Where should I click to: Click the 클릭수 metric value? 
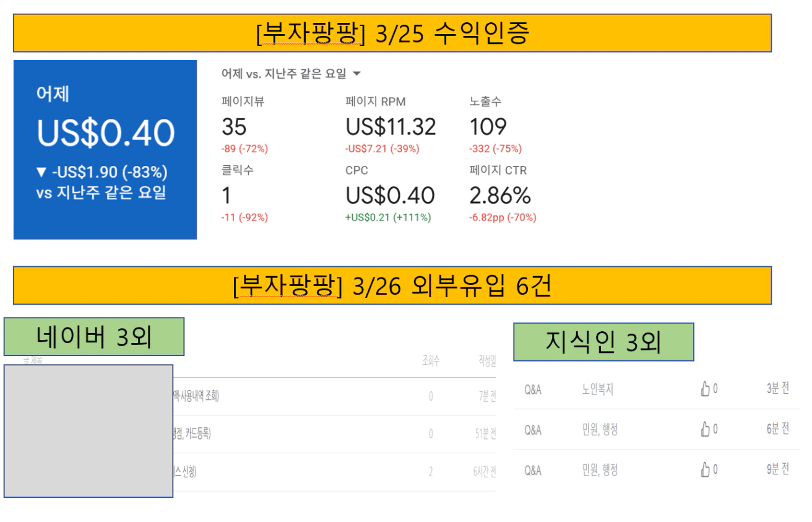click(227, 196)
